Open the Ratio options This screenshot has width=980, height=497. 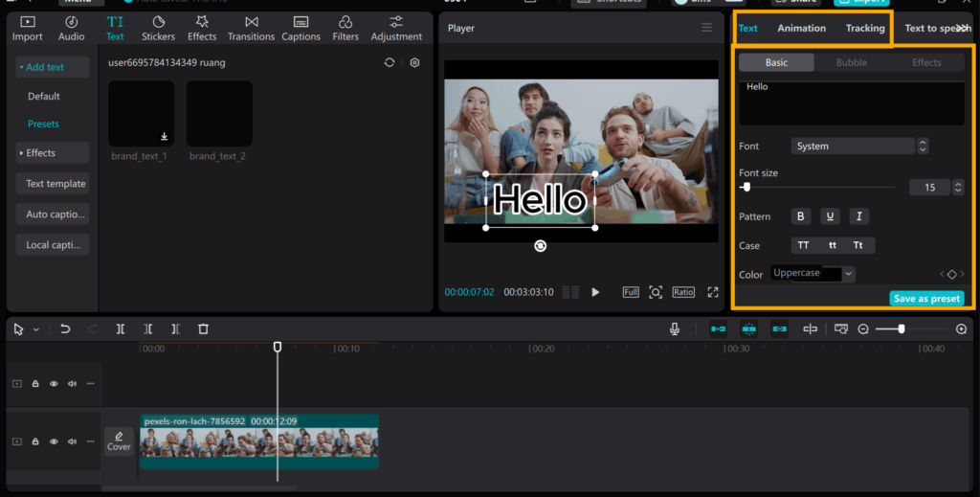point(683,292)
